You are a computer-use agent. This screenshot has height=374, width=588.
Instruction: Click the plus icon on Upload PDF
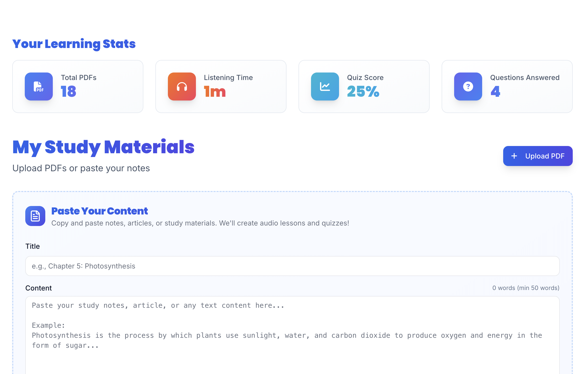pyautogui.click(x=514, y=156)
